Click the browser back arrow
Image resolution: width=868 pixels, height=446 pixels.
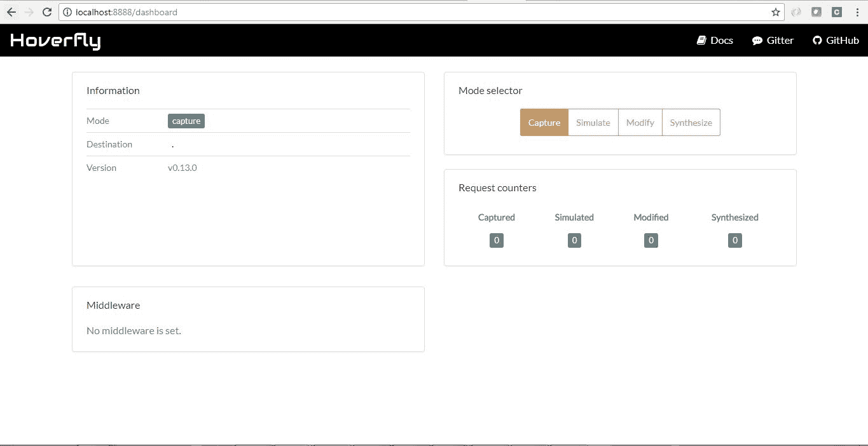[11, 12]
